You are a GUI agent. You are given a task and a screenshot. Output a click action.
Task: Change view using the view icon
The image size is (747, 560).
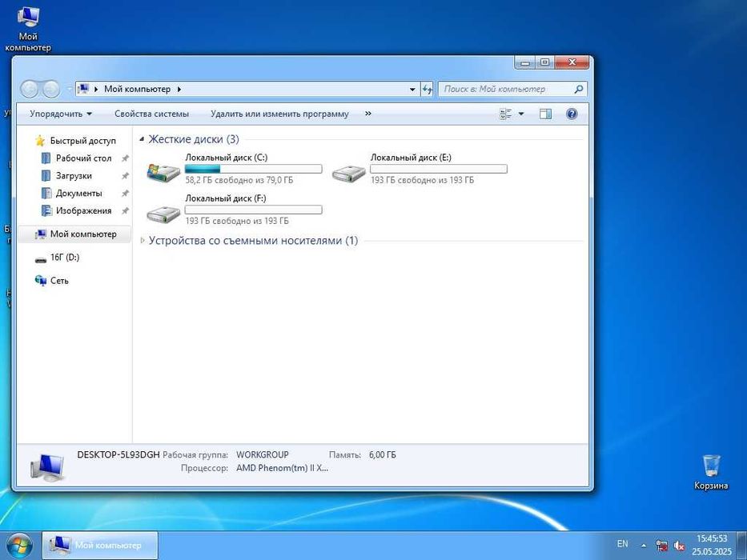coord(505,114)
